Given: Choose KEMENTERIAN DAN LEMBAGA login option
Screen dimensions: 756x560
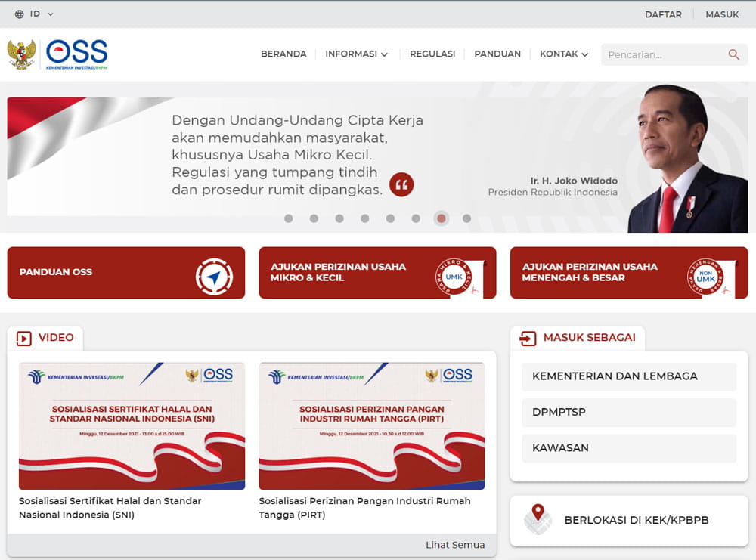Looking at the screenshot, I should point(629,376).
